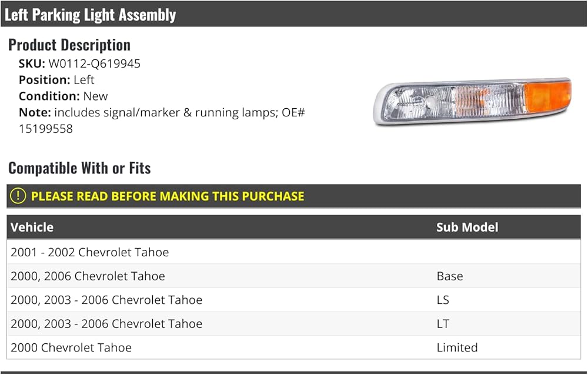Click the Note about signal/marker lamps

point(162,120)
